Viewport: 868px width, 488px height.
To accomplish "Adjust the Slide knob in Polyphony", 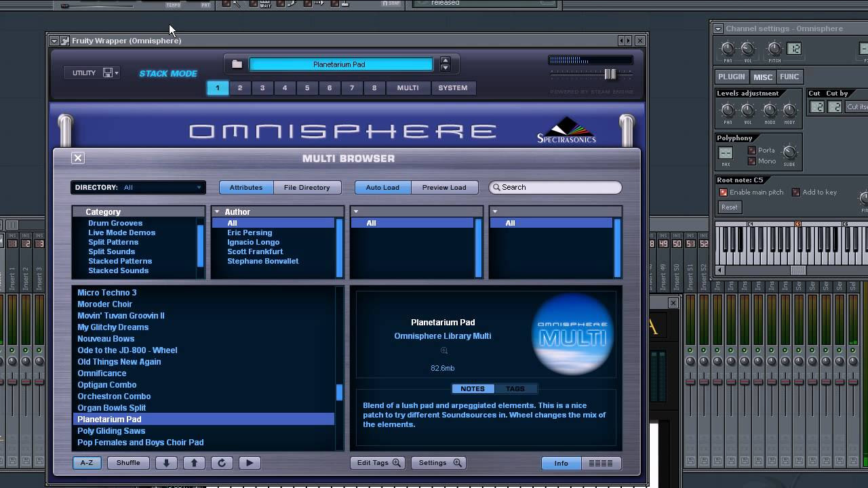I will coord(789,153).
